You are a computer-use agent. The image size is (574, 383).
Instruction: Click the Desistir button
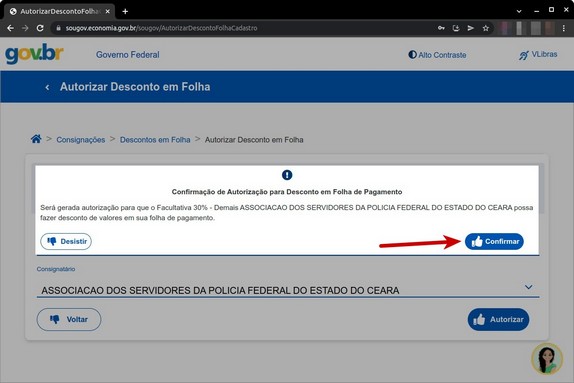click(66, 241)
